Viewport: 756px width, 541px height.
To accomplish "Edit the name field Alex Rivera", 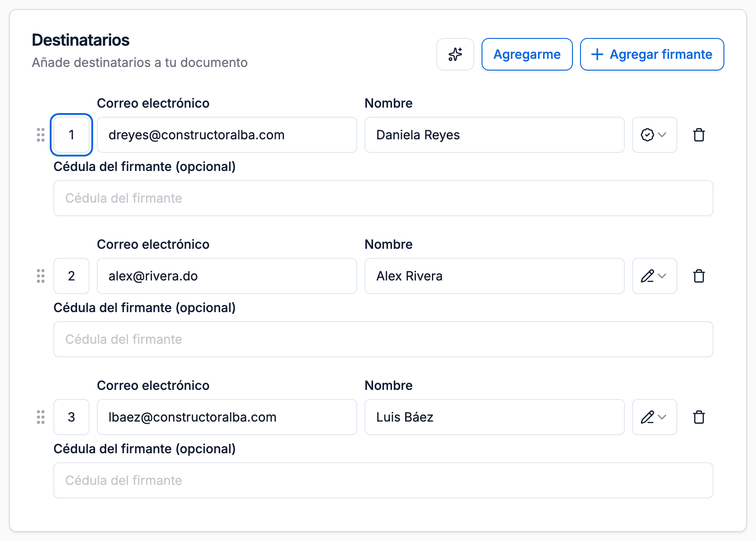I will click(495, 276).
